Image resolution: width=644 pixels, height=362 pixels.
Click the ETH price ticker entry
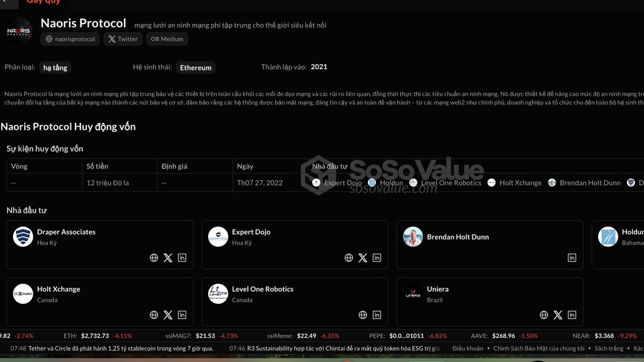pyautogui.click(x=98, y=336)
